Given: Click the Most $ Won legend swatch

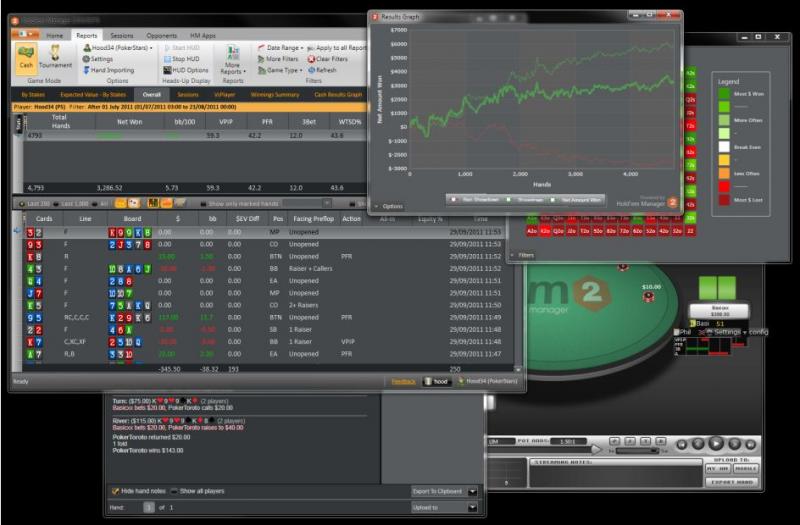Looking at the screenshot, I should [x=724, y=94].
